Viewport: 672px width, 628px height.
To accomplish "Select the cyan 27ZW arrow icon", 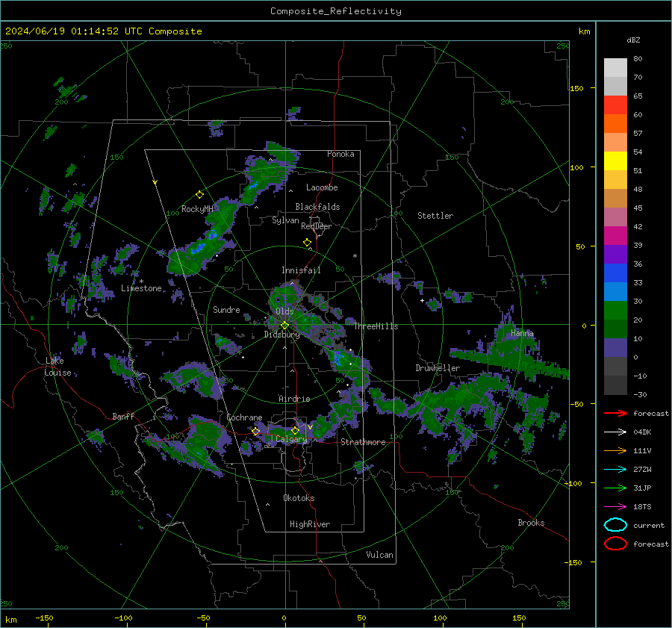I will click(615, 470).
